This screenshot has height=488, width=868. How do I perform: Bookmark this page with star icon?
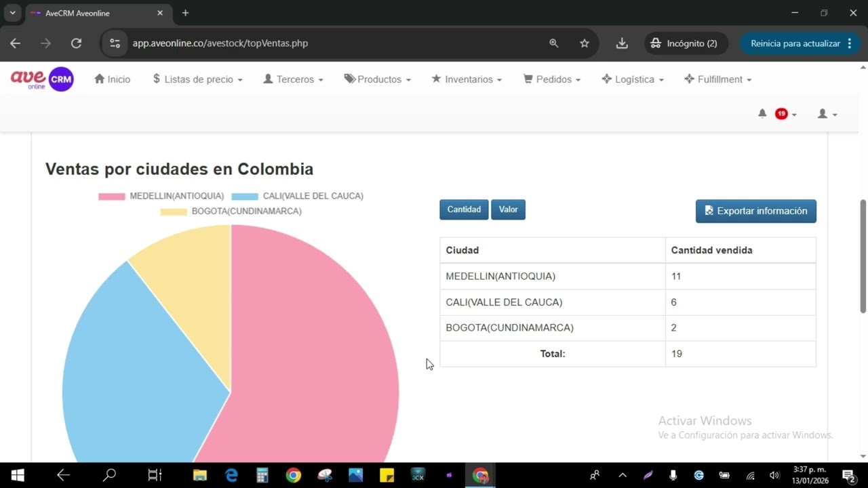coord(585,43)
